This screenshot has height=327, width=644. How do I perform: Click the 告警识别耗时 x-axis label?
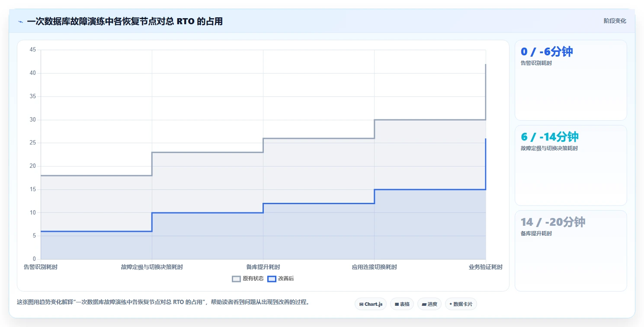point(41,267)
